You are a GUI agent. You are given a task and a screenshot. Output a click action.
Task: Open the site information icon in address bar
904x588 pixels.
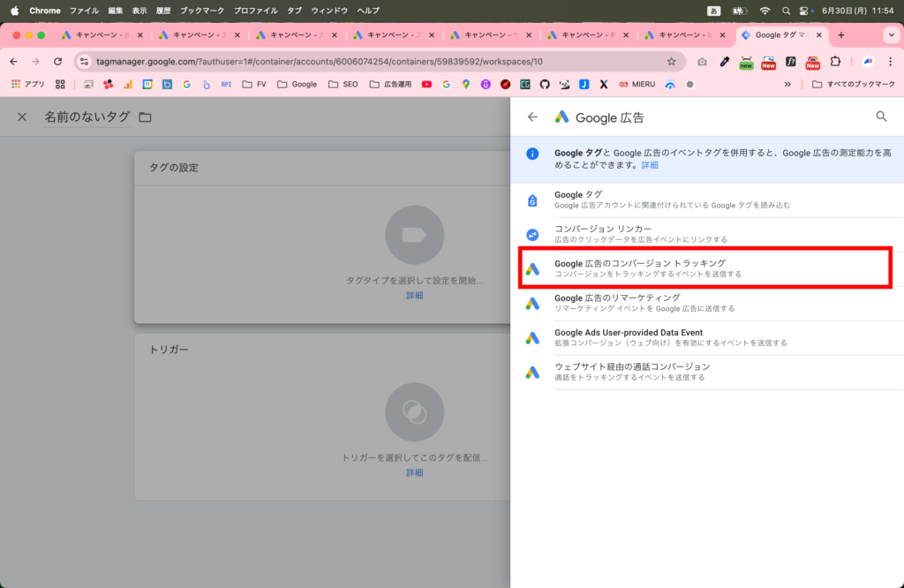[x=84, y=62]
